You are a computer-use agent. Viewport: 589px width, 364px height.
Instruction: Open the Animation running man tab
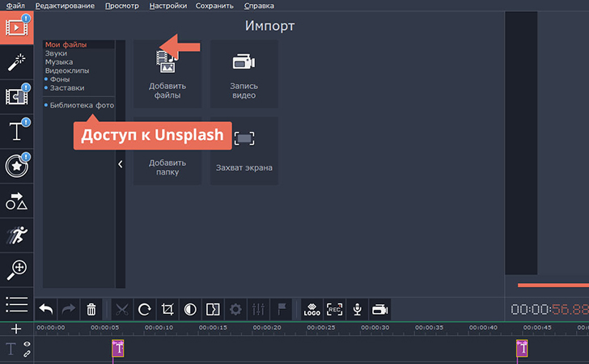[x=16, y=235]
